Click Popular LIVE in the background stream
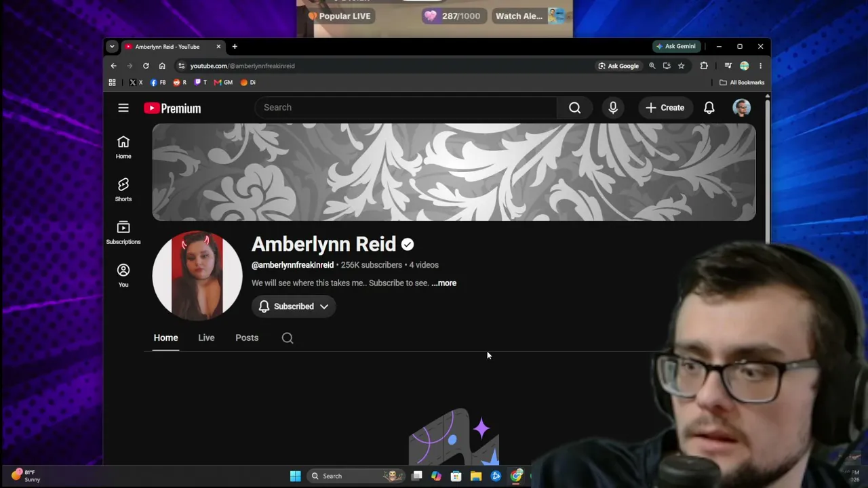The width and height of the screenshot is (868, 488). point(339,16)
